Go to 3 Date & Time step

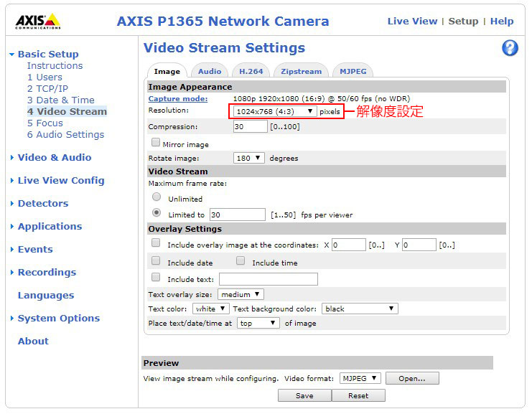click(61, 100)
